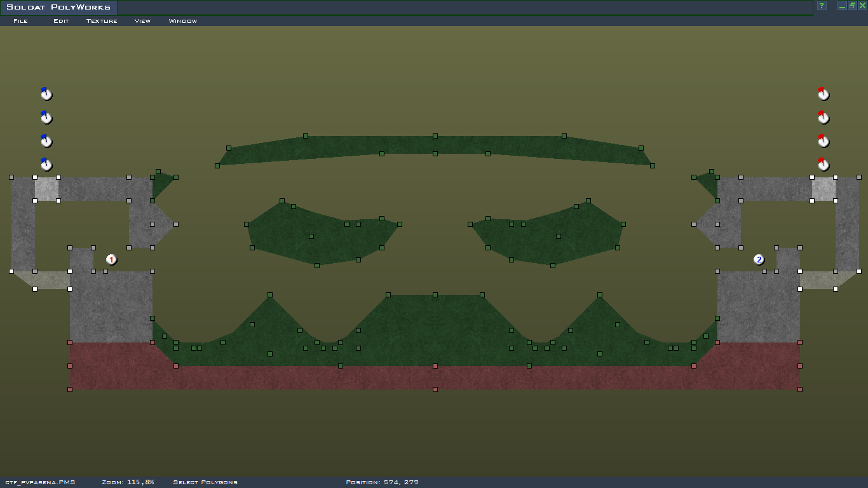Click the help question mark button
Viewport: 868px width, 488px height.
click(822, 6)
